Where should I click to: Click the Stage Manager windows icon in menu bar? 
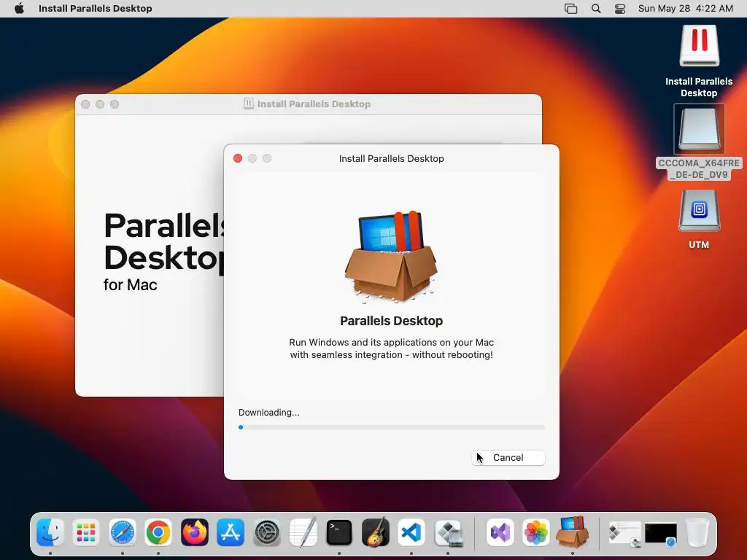[570, 8]
